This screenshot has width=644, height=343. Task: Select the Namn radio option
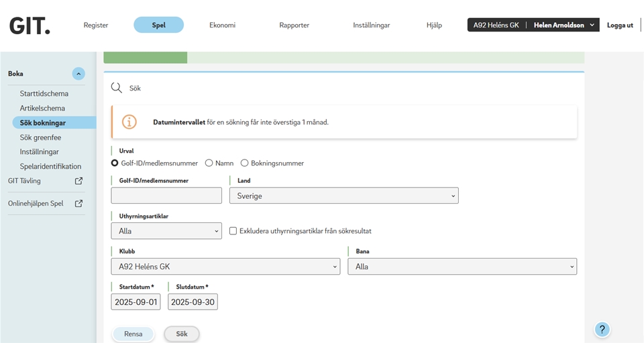pyautogui.click(x=209, y=163)
